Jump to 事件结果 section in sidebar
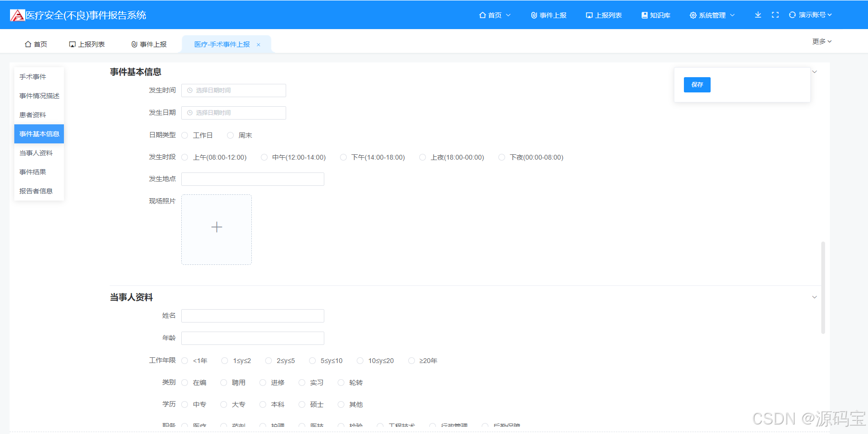The height and width of the screenshot is (434, 868). tap(39, 172)
